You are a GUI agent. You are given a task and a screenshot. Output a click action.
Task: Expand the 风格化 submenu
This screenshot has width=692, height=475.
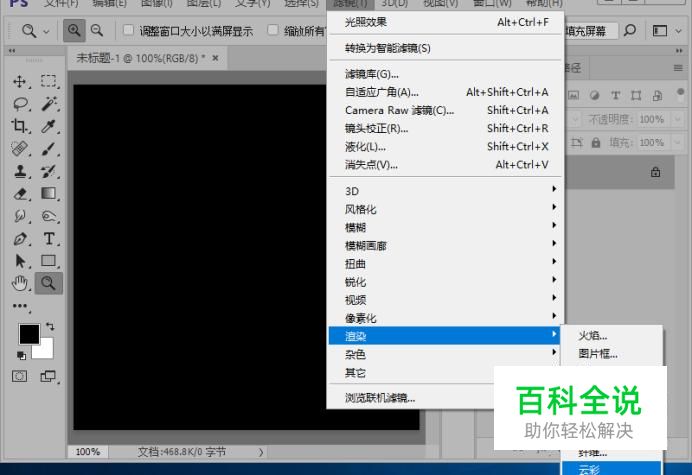point(445,209)
